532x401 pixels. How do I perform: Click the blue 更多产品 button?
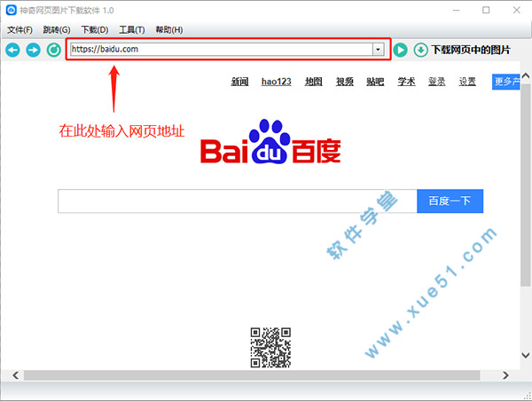pos(506,82)
